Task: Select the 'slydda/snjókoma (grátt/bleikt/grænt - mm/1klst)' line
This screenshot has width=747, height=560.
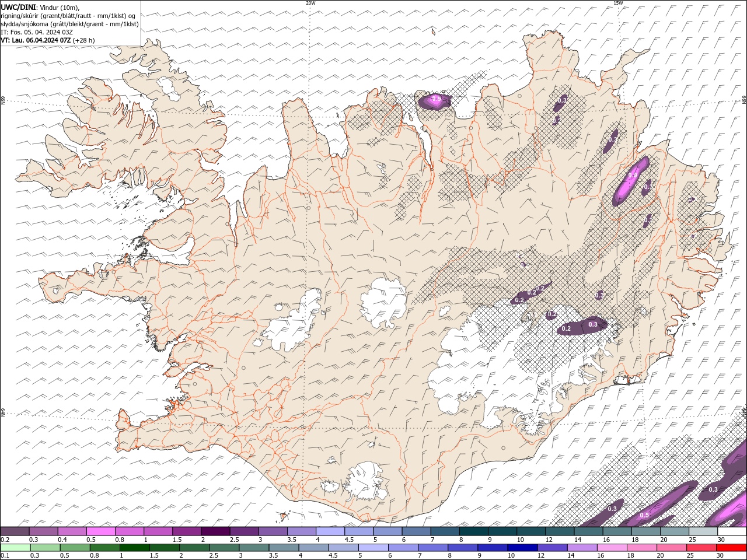Action: point(70,23)
